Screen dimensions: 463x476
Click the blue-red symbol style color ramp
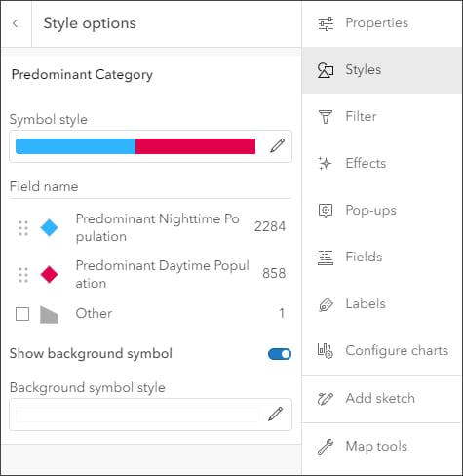point(135,146)
